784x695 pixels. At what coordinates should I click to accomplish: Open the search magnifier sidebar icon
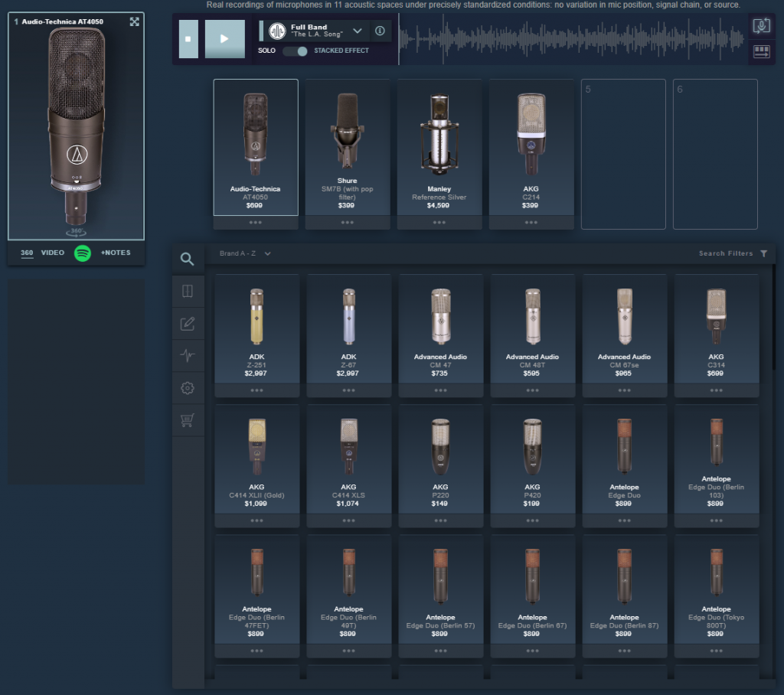(x=188, y=259)
